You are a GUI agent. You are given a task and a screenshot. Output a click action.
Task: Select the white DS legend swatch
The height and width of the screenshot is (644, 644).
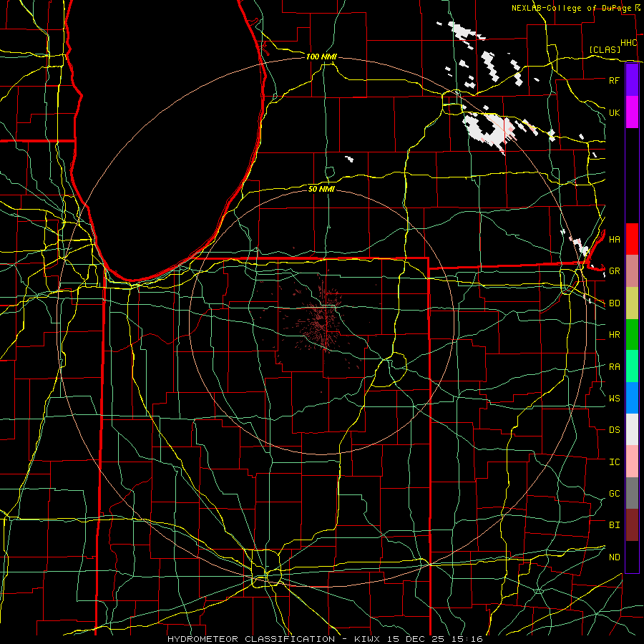[632, 429]
